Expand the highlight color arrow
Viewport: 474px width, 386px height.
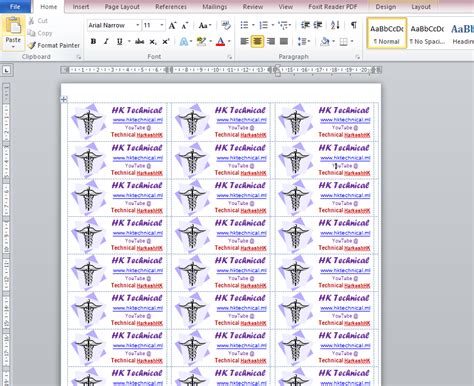click(x=210, y=42)
